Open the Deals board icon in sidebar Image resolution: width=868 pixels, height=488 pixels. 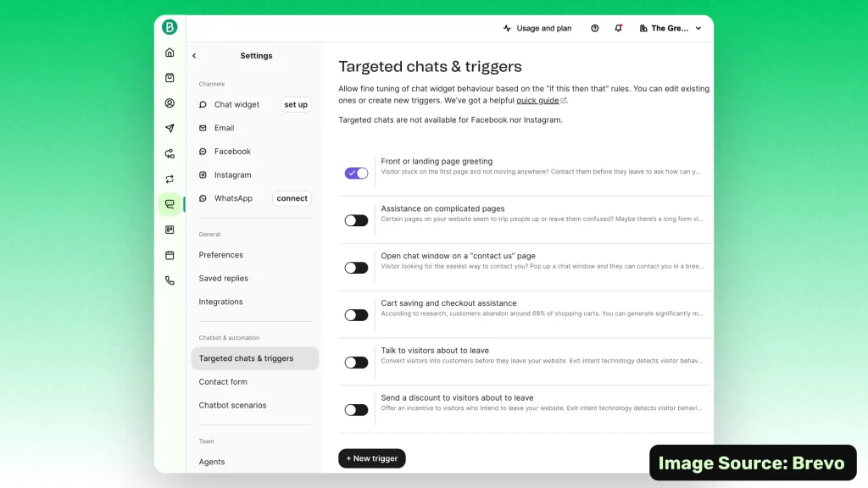pyautogui.click(x=170, y=230)
